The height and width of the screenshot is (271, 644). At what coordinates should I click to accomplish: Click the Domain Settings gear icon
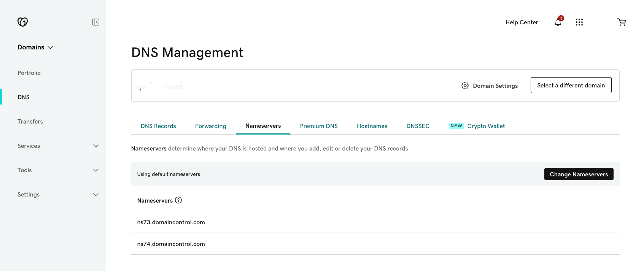click(x=465, y=86)
